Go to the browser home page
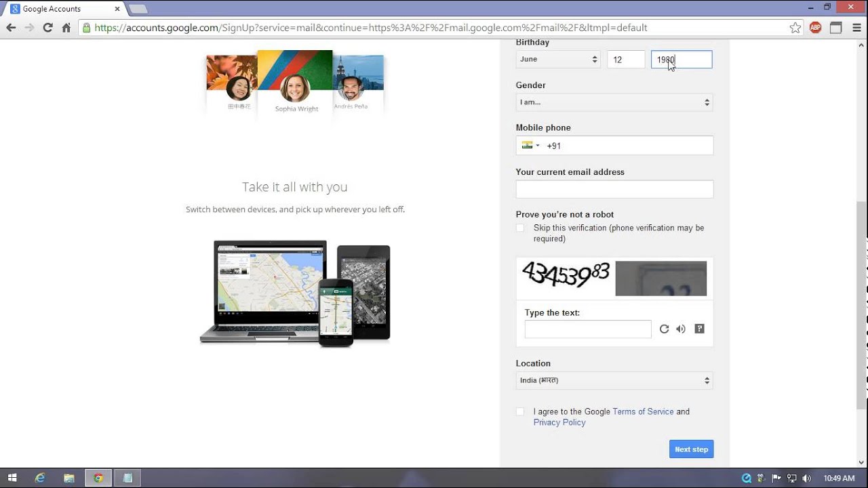 tap(66, 28)
